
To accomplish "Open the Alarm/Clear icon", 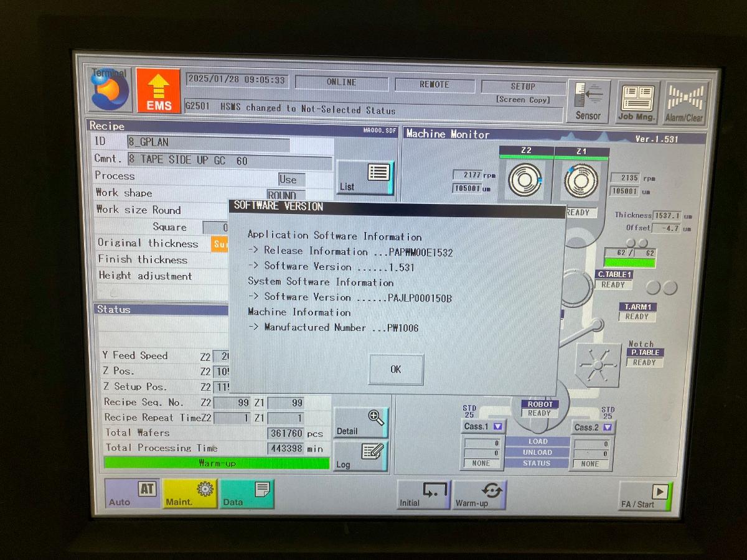I will 685,102.
